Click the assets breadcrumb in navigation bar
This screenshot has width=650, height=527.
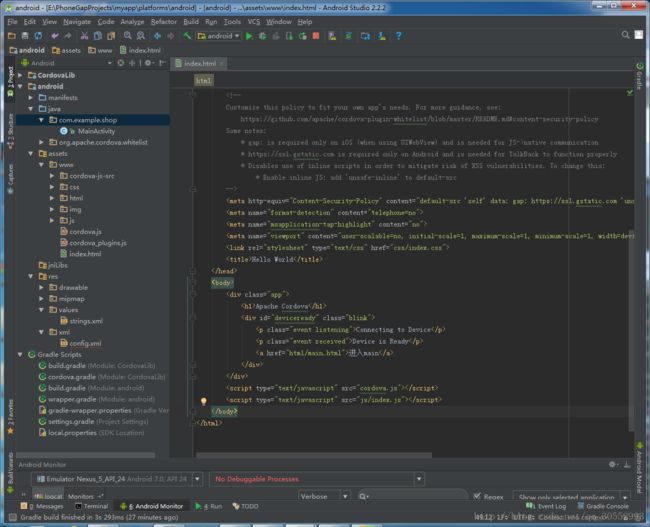(x=67, y=50)
